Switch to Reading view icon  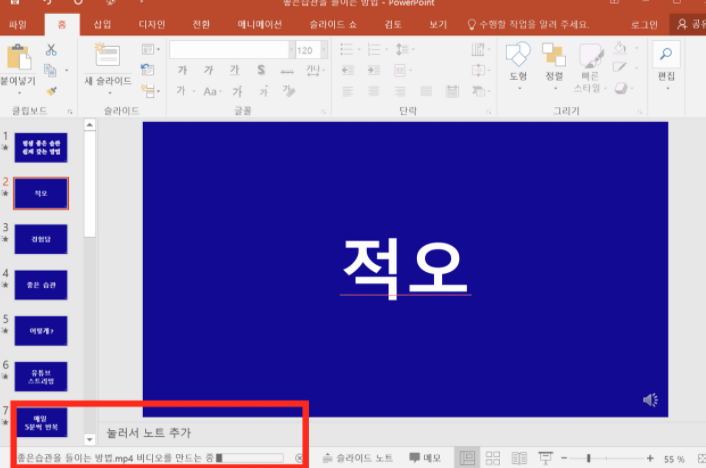point(519,458)
